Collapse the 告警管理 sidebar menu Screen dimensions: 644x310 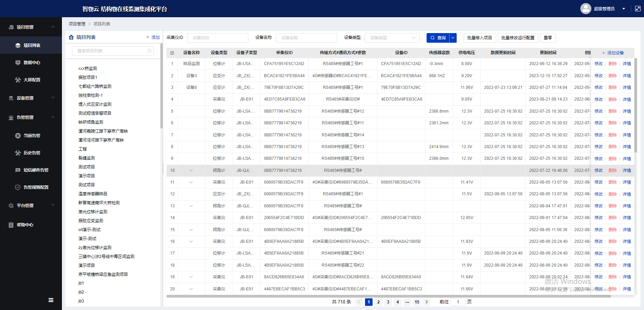(53, 117)
